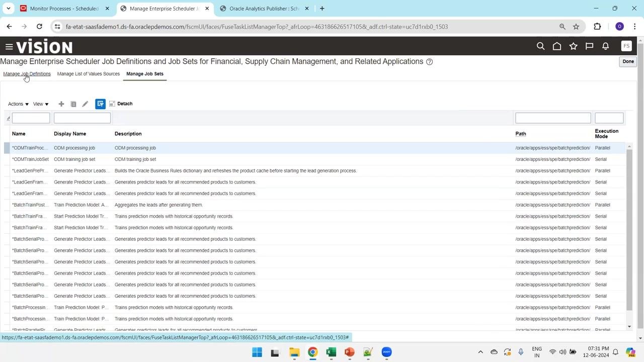Click the Path column filter field
The image size is (644, 362).
(553, 118)
